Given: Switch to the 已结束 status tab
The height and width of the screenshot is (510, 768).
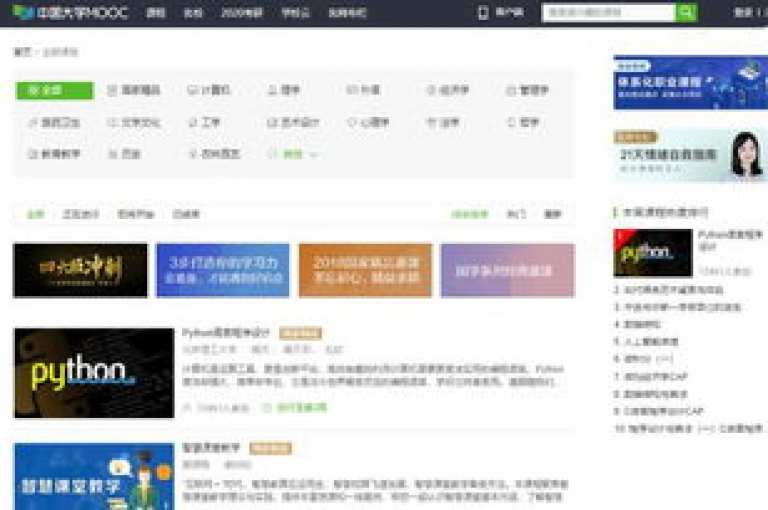Looking at the screenshot, I should coord(187,214).
